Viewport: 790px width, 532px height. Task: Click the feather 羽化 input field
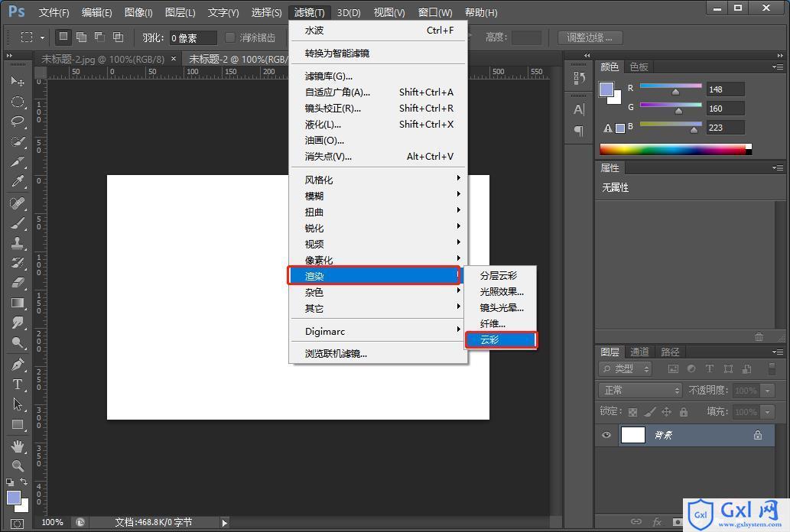[193, 37]
